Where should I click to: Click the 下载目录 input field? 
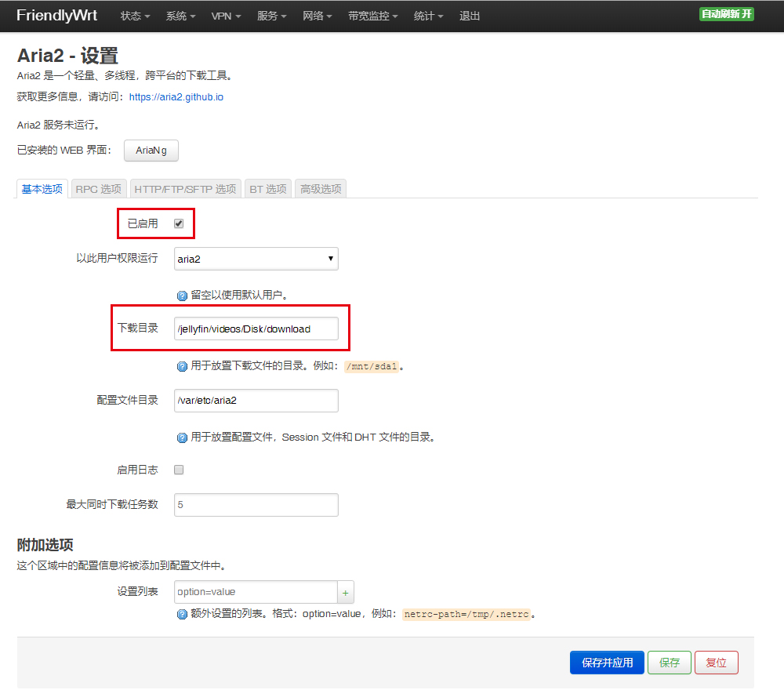(256, 329)
